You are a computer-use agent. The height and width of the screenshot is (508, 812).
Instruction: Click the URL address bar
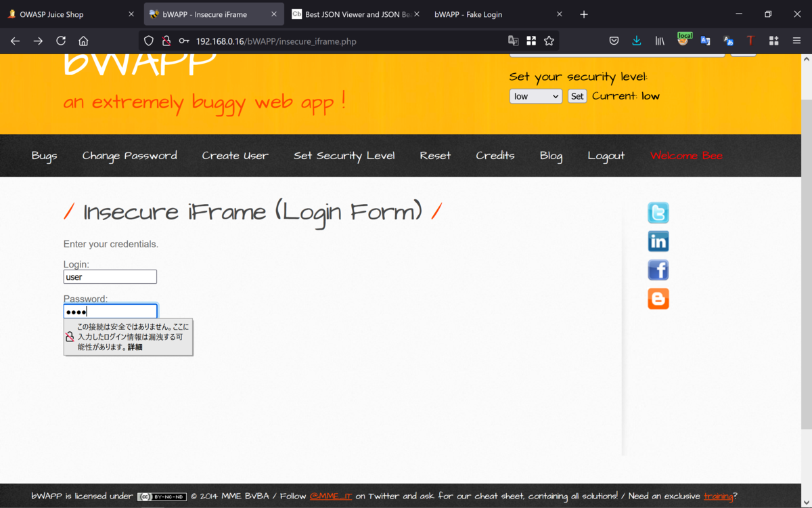pos(348,41)
